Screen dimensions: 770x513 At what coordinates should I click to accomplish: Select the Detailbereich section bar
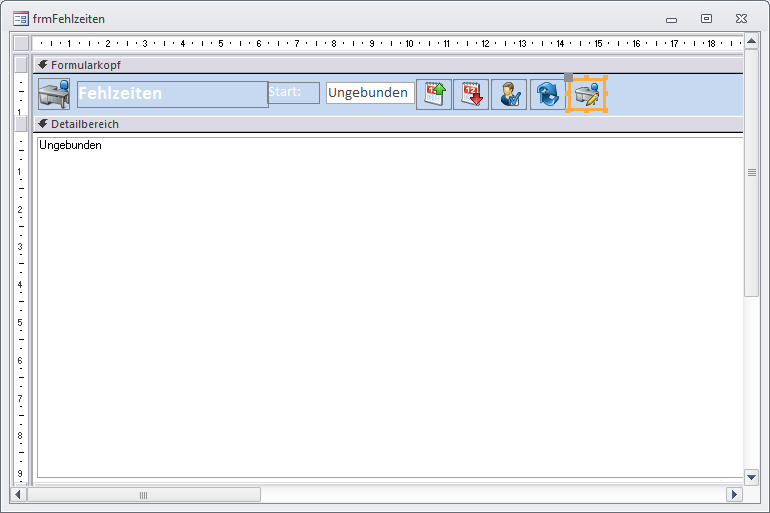390,124
